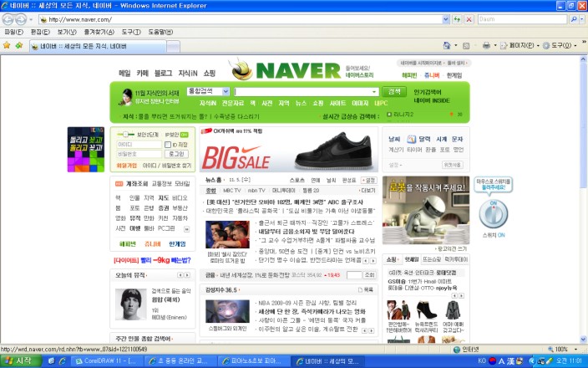Click the IE Forward arrow button
This screenshot has width=588, height=368.
(x=21, y=19)
